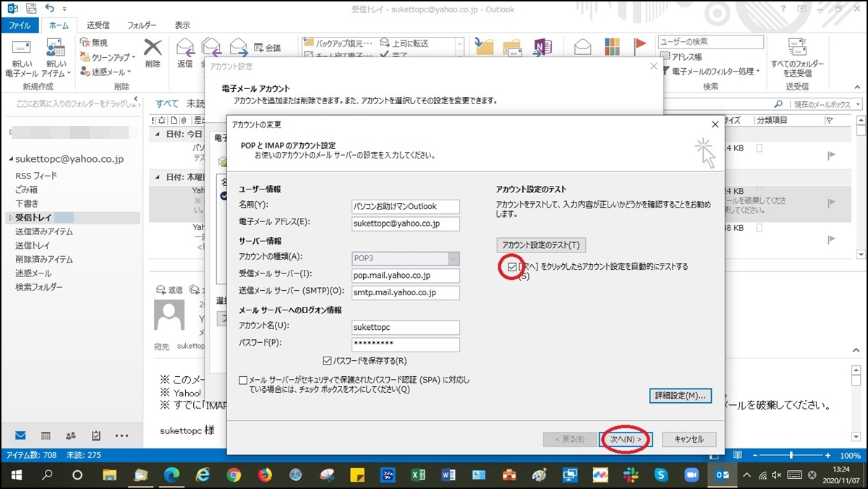Open Zoom from the taskbar
Screen dimensions: 868x489
691,475
